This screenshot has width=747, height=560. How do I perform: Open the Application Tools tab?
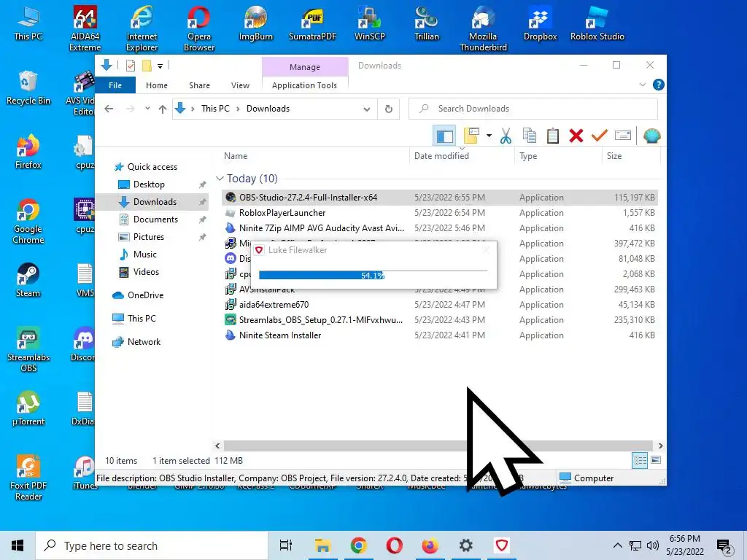pos(304,85)
